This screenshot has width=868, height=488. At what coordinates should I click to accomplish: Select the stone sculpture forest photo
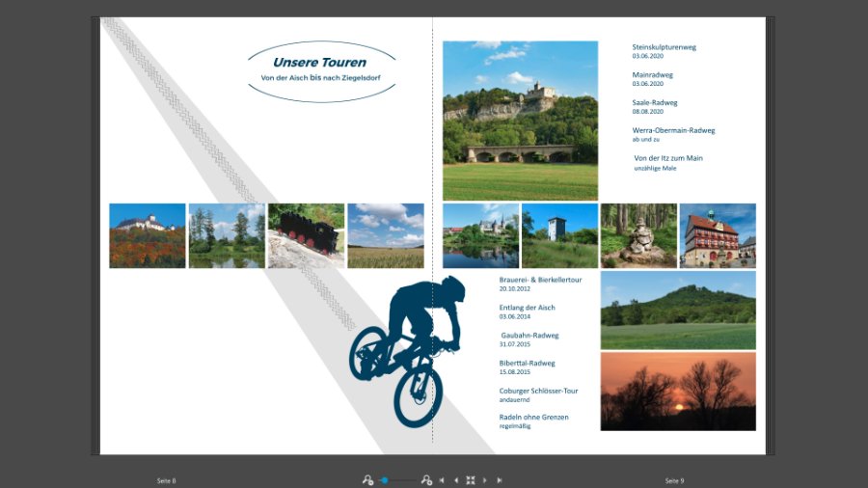pos(638,235)
